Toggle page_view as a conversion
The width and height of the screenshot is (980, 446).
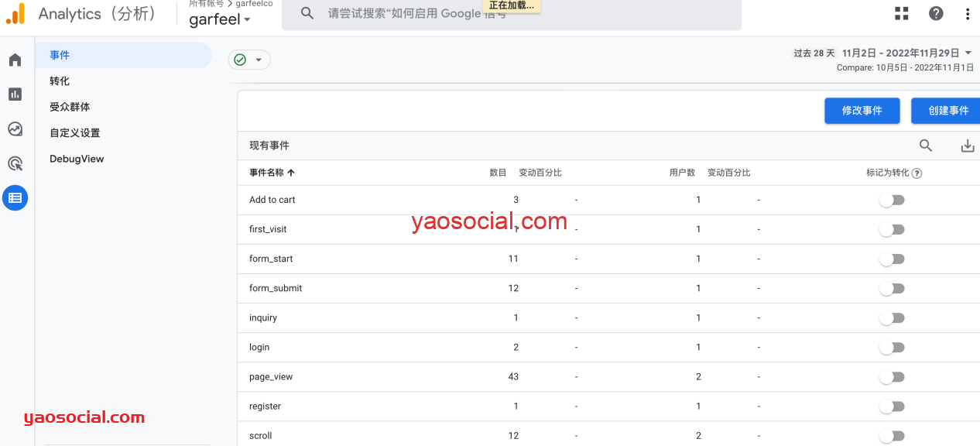coord(892,377)
